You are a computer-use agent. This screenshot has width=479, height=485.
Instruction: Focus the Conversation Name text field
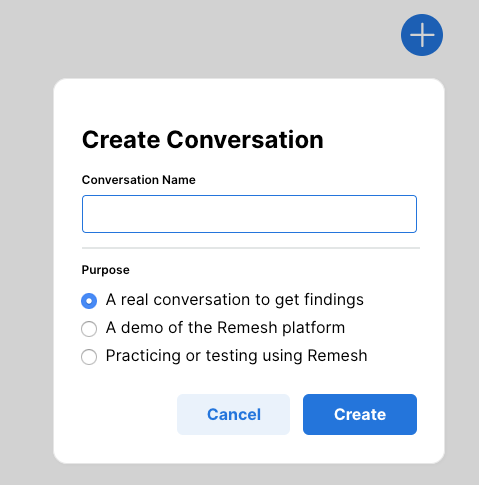[x=249, y=214]
